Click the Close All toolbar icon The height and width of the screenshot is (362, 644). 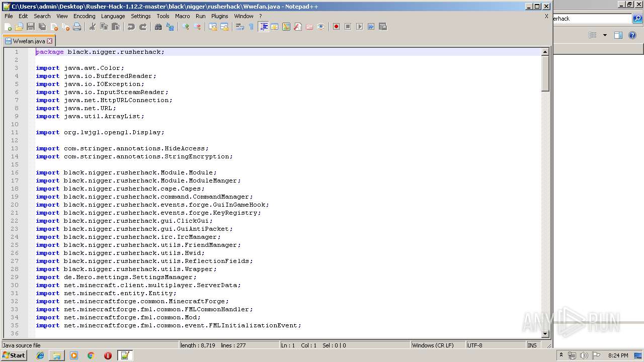65,27
